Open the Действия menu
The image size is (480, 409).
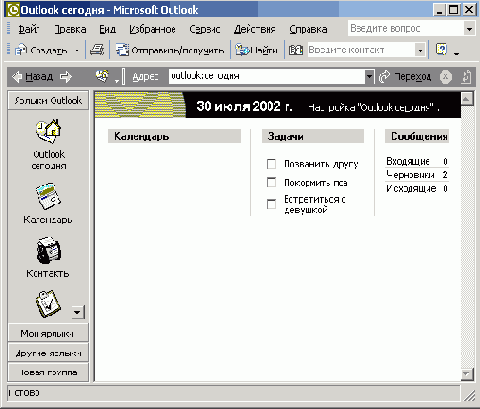(x=254, y=29)
